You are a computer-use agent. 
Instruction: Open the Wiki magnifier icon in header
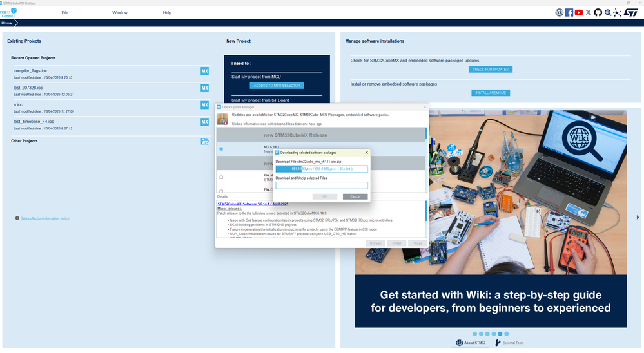coord(608,13)
